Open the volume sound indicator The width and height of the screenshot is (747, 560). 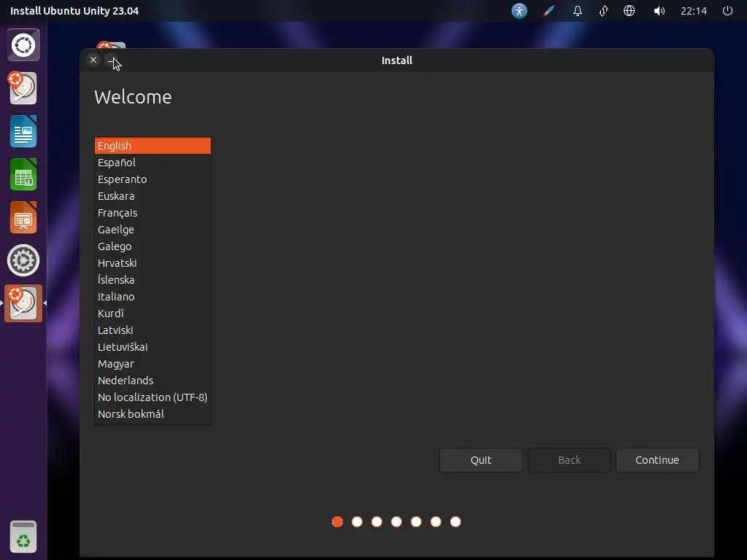coord(659,10)
